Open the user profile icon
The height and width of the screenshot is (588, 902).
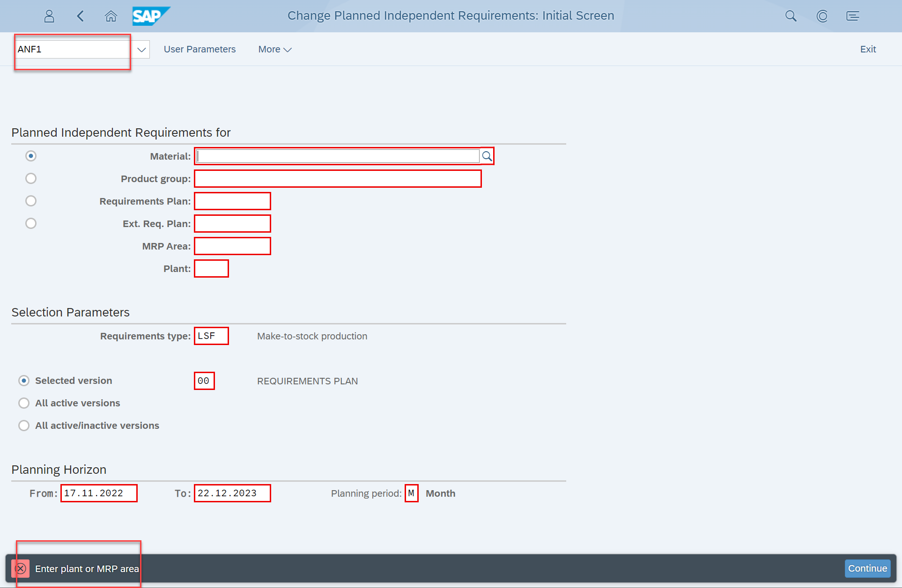(49, 16)
